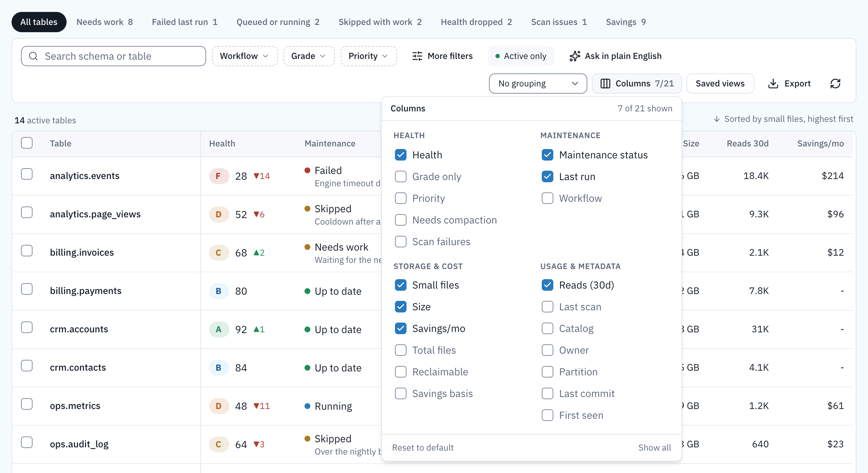This screenshot has width=868, height=473.
Task: Open the Workflow filter dropdown
Action: coord(244,56)
